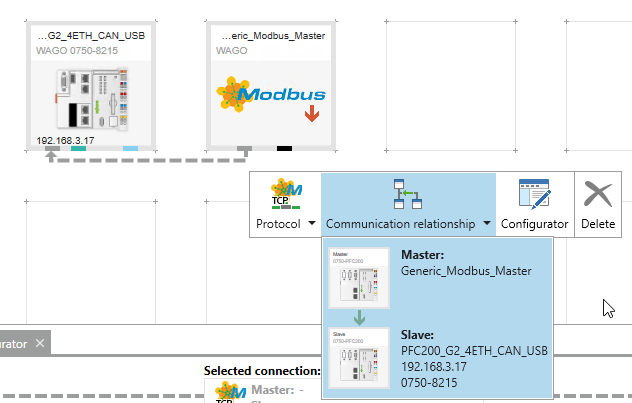Click 0750-8215 text in the slave popup
The width and height of the screenshot is (632, 403).
429,382
